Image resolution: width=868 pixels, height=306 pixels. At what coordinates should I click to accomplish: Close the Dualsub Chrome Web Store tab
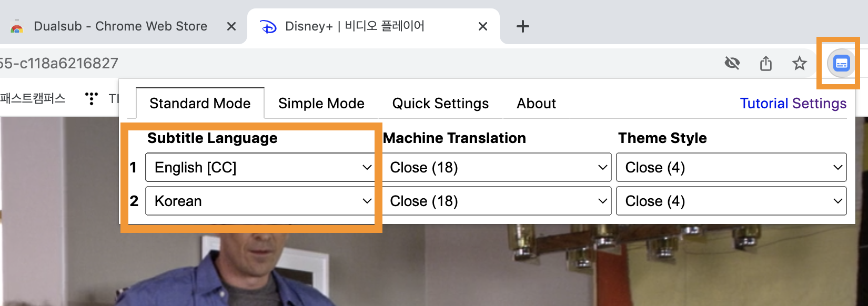pyautogui.click(x=231, y=26)
